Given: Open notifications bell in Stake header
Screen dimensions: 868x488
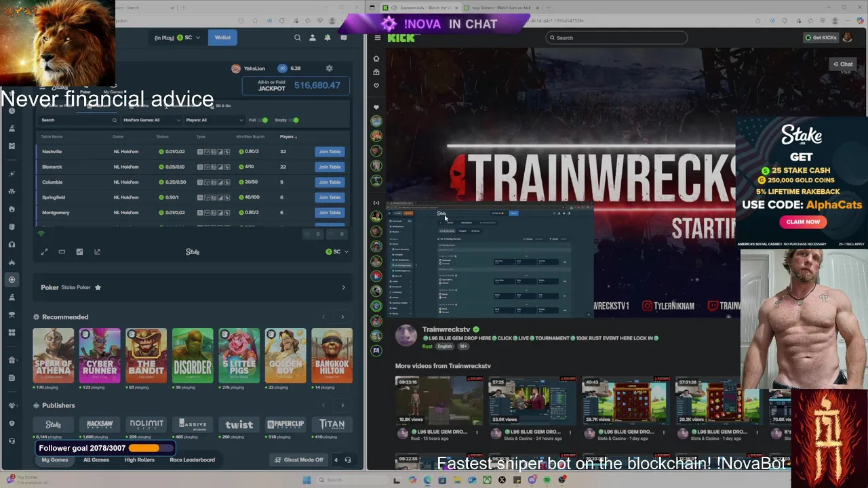Looking at the screenshot, I should 328,38.
